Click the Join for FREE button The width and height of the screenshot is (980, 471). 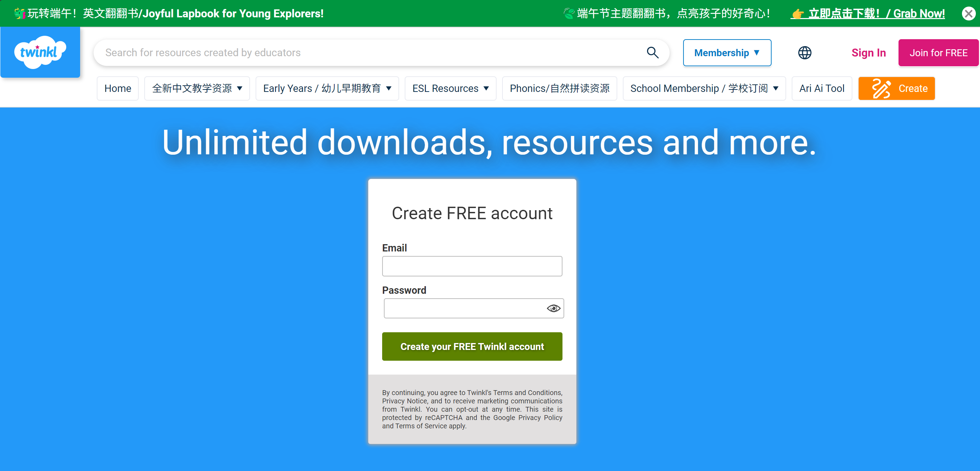(x=938, y=52)
